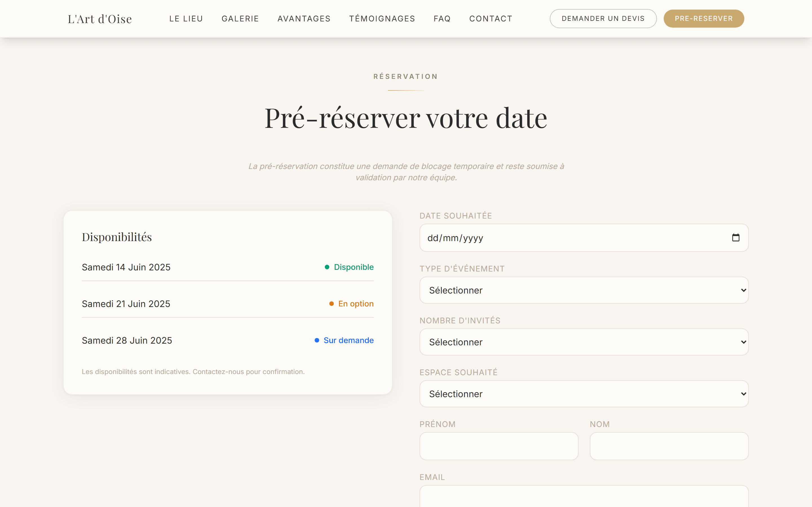Open the LE LIEU menu item
This screenshot has height=507, width=812.
(x=186, y=18)
